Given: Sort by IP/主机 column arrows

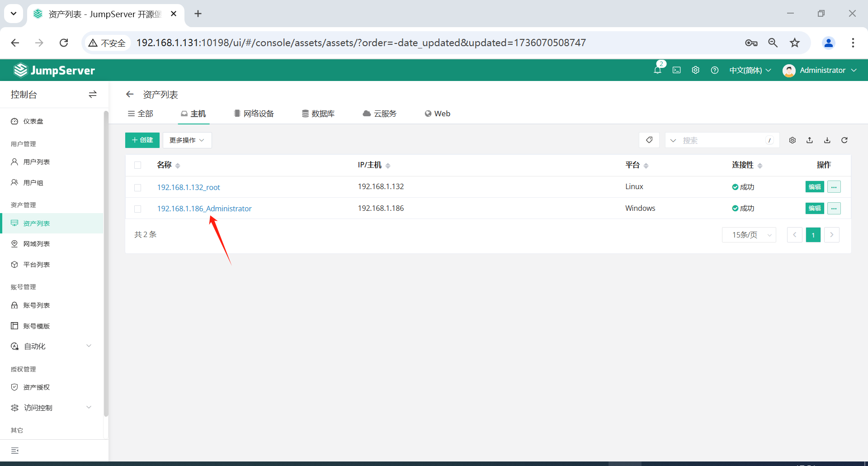Looking at the screenshot, I should tap(388, 166).
